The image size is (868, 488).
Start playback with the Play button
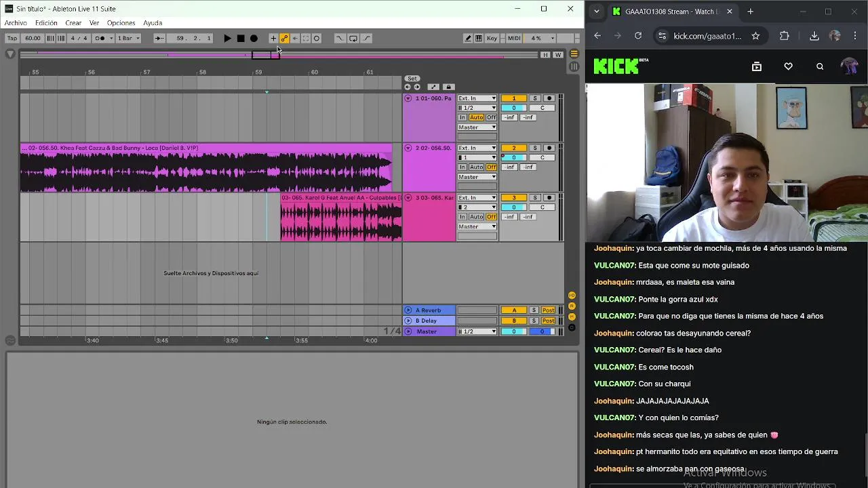227,39
